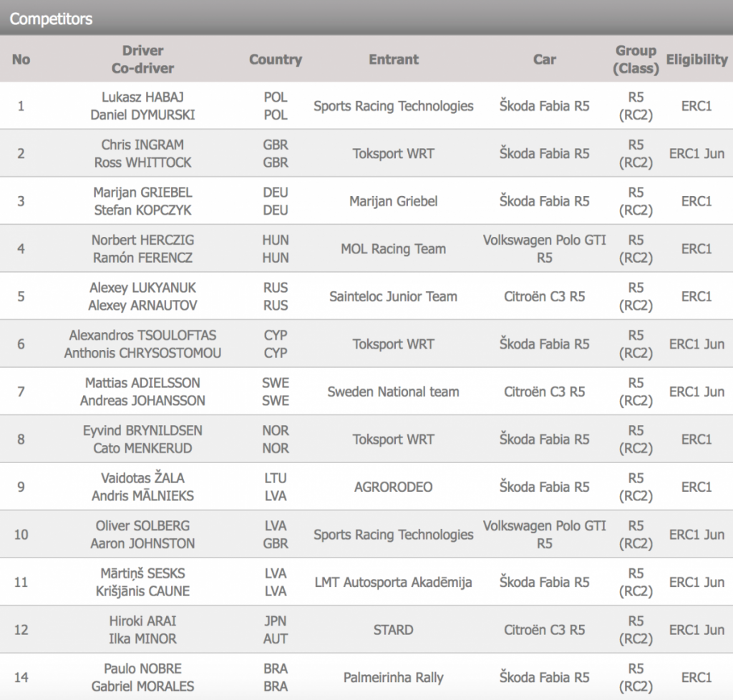Click the Eligibility column header
This screenshot has width=733, height=700.
696,59
